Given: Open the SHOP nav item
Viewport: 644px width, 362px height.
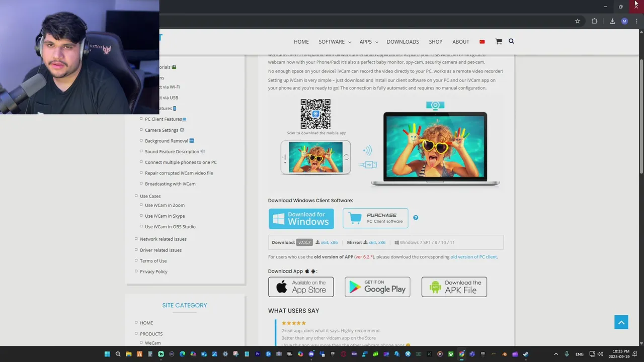Looking at the screenshot, I should [x=436, y=42].
